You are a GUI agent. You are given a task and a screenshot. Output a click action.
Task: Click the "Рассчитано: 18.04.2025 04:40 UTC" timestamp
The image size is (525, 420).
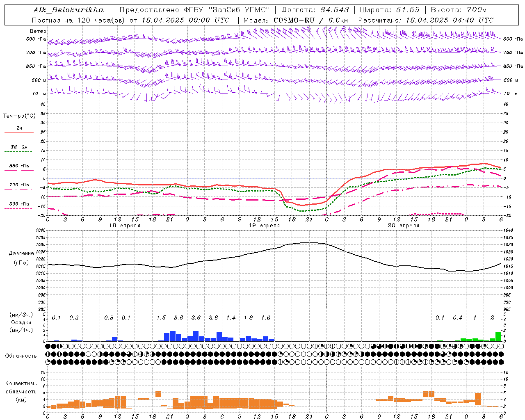426,20
